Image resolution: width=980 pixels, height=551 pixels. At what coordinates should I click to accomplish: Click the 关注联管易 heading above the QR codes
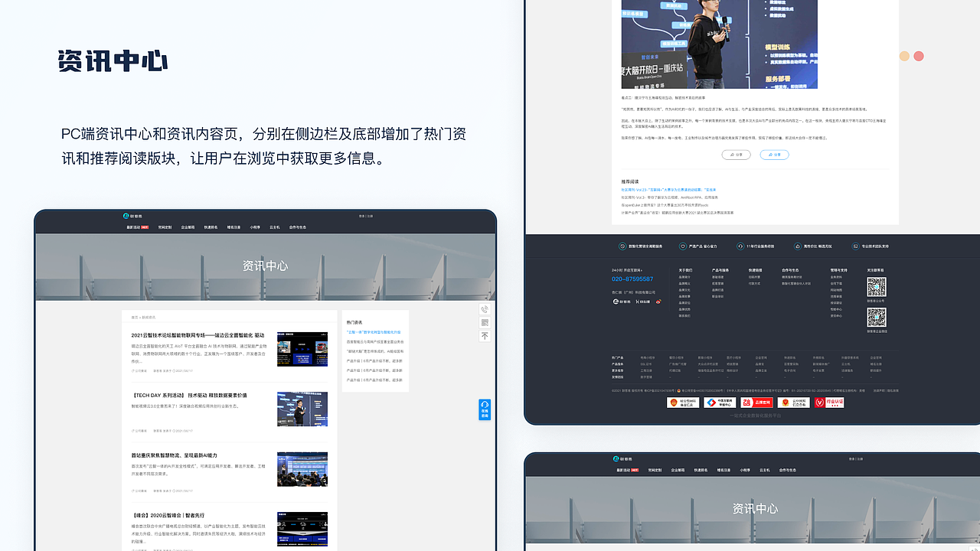coord(875,270)
